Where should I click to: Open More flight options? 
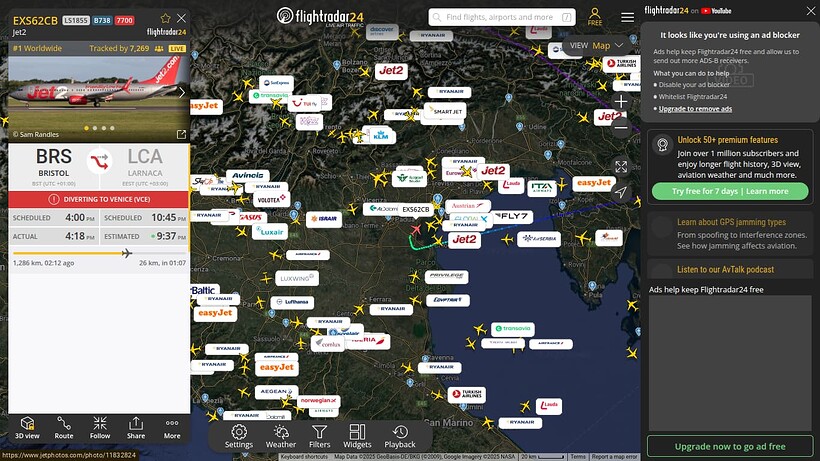coord(172,428)
